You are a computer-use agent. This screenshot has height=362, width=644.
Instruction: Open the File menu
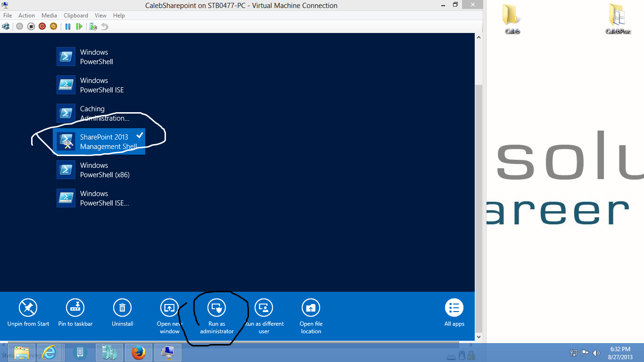click(8, 16)
